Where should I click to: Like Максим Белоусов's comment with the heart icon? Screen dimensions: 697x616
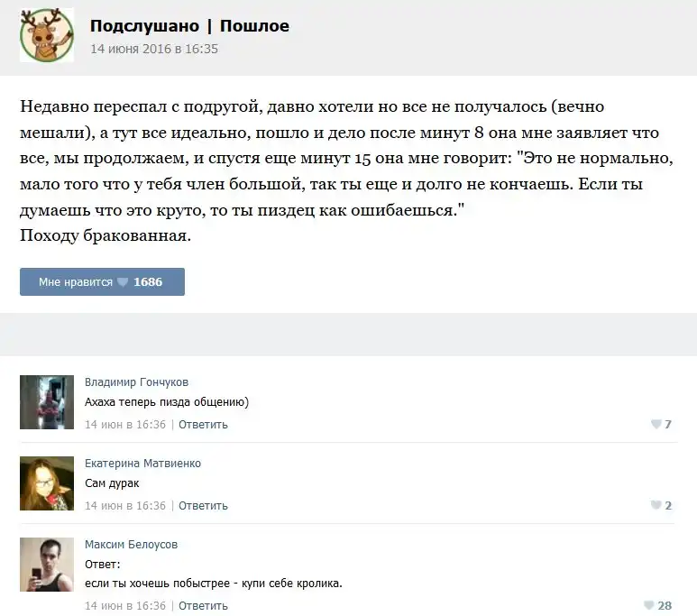(649, 606)
